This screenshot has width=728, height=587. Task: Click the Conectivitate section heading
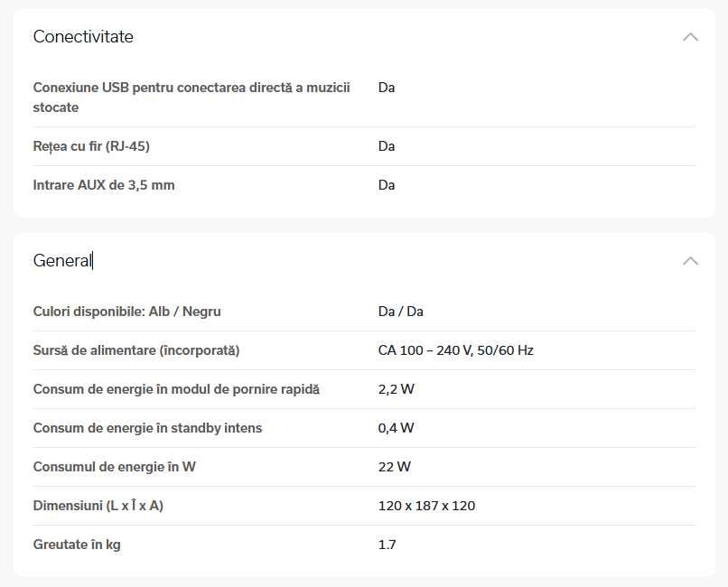point(83,37)
